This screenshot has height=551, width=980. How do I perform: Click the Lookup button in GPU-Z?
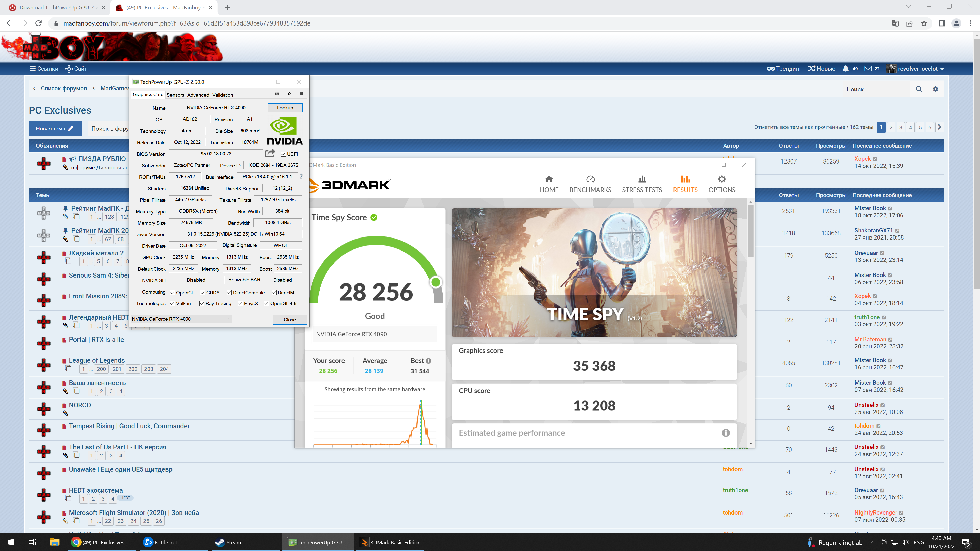point(285,108)
